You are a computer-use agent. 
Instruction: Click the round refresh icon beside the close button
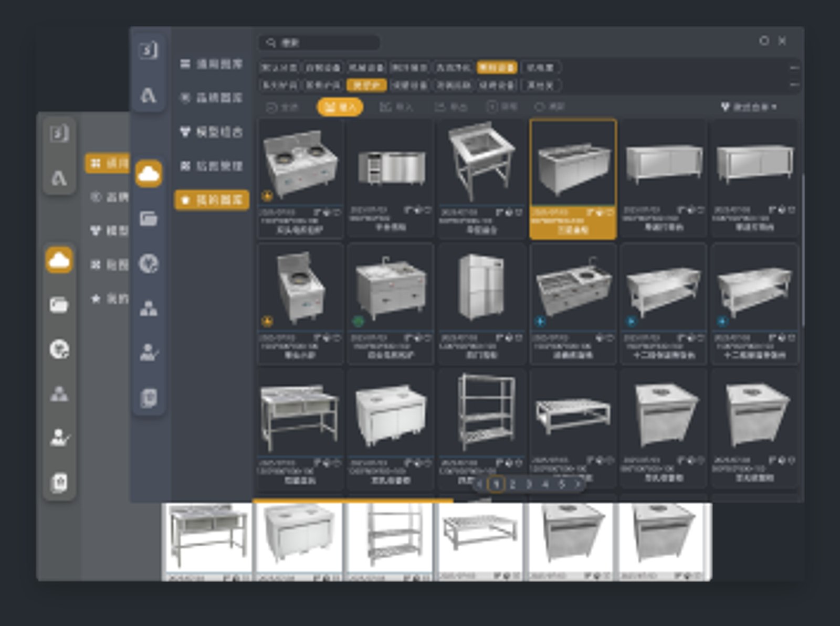pyautogui.click(x=764, y=40)
